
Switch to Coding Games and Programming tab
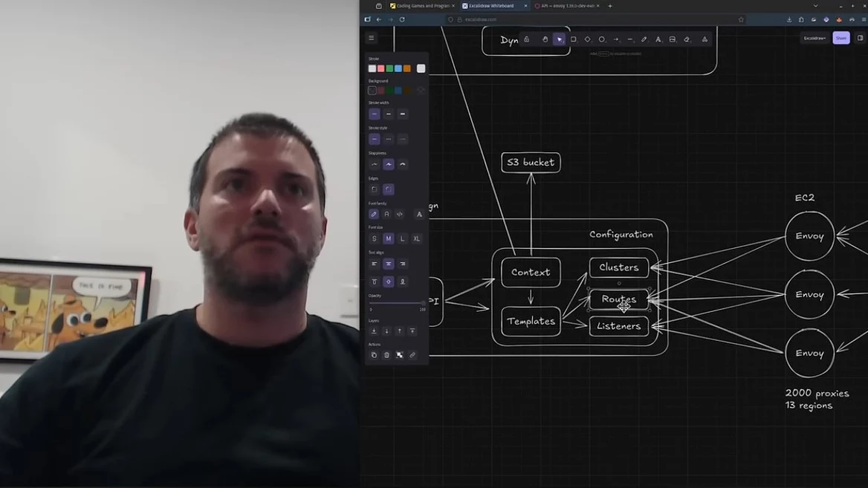[x=422, y=6]
